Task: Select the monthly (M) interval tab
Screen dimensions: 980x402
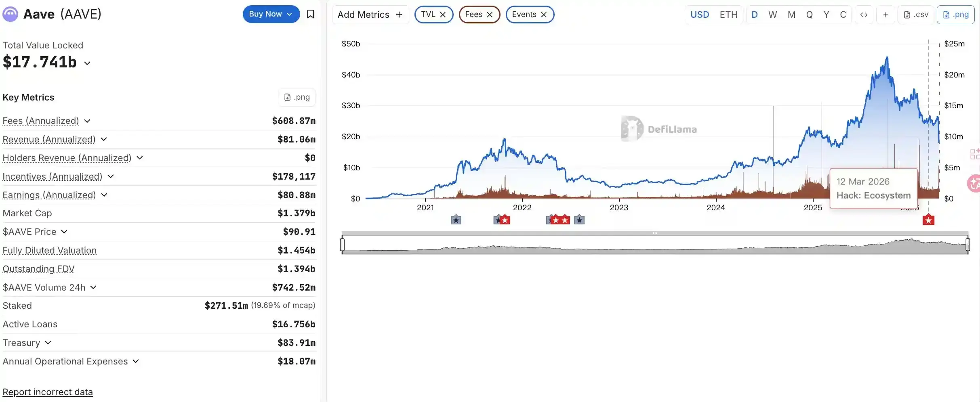Action: click(791, 15)
